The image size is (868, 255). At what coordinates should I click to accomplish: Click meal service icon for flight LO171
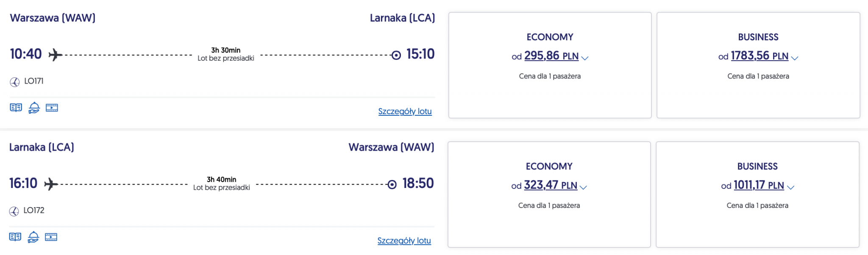point(34,108)
